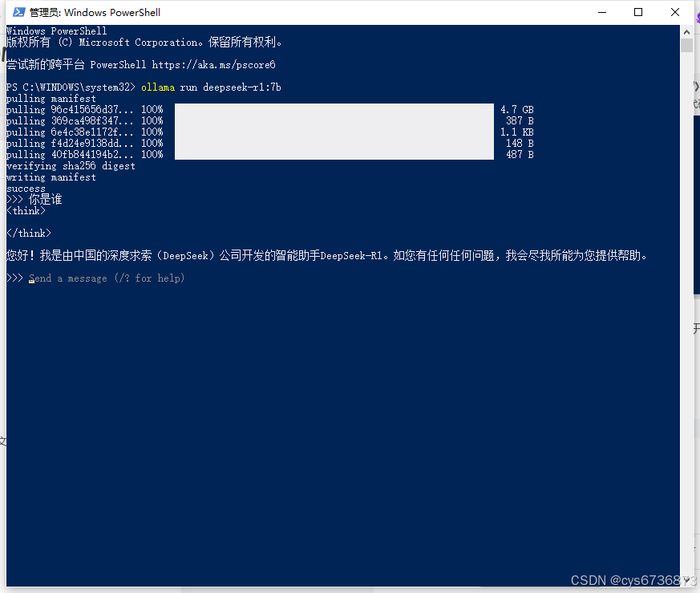The width and height of the screenshot is (700, 593).
Task: Click the 'pulling manifest' line
Action: (x=51, y=99)
